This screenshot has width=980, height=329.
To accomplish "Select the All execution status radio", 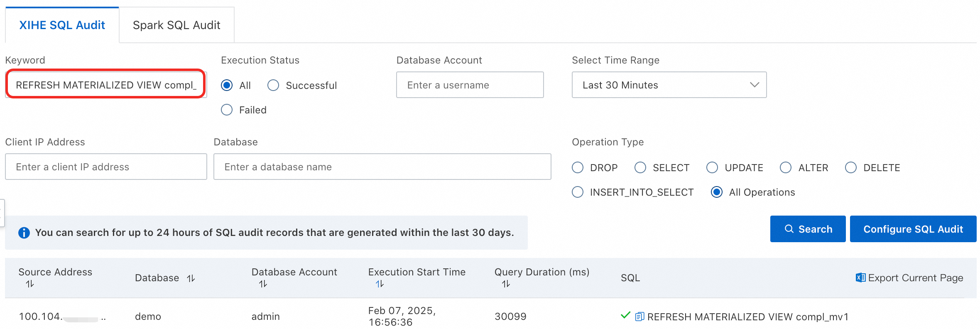I will point(227,85).
